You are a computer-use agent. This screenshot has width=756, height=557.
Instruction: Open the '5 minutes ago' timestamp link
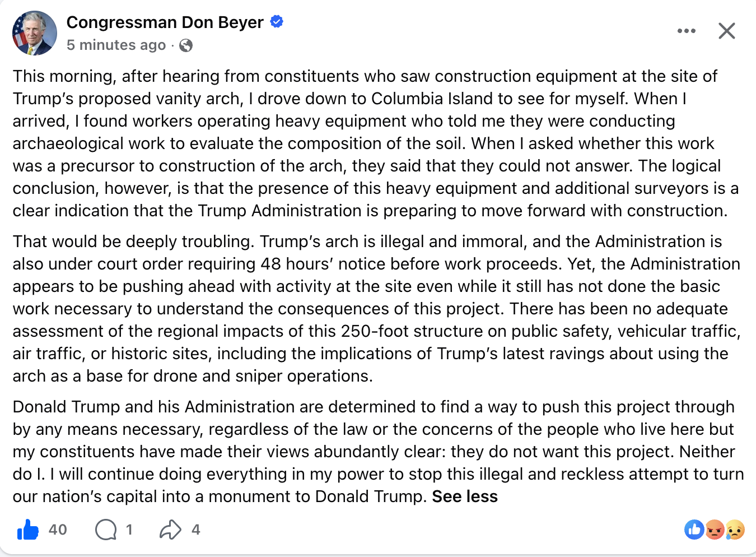116,45
